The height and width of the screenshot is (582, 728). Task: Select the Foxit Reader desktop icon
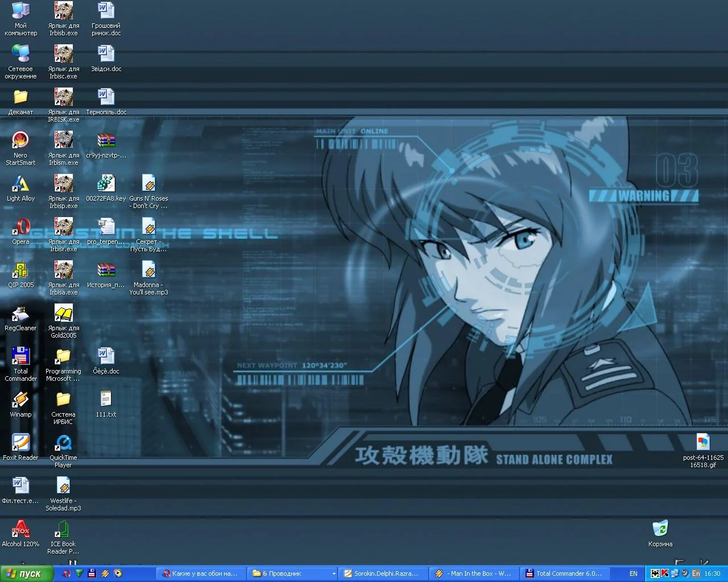click(20, 447)
